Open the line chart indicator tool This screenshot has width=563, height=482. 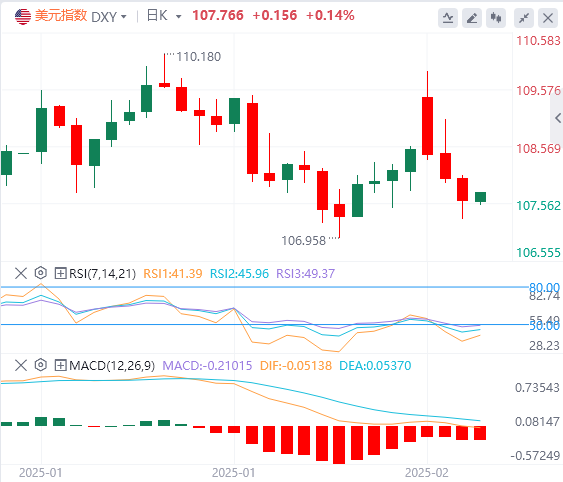pos(448,18)
